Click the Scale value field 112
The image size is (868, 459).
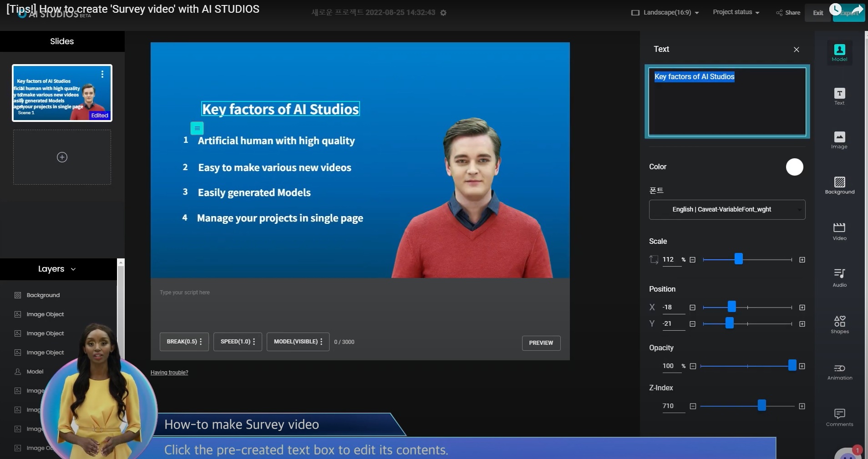pos(671,260)
